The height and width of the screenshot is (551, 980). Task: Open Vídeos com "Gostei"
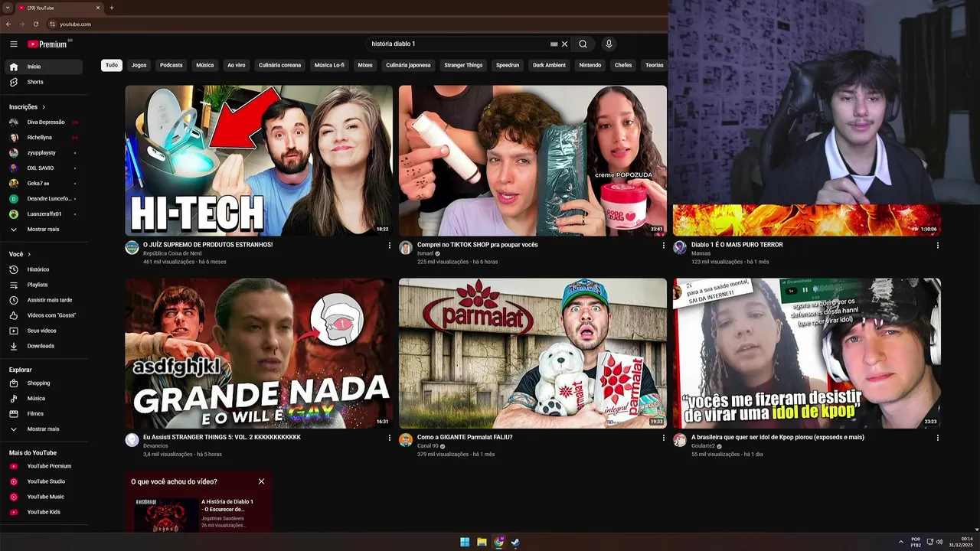(x=43, y=315)
